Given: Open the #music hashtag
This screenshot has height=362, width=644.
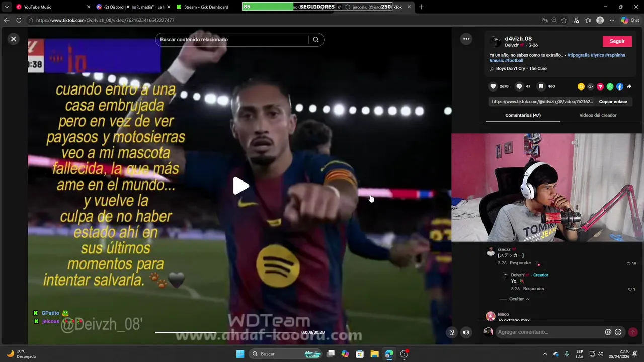Looking at the screenshot, I should tap(496, 61).
